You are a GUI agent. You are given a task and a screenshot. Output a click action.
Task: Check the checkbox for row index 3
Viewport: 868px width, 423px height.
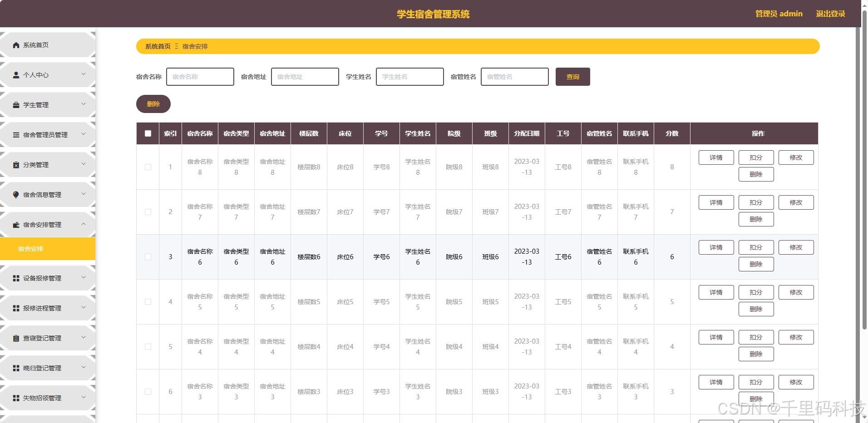(148, 257)
